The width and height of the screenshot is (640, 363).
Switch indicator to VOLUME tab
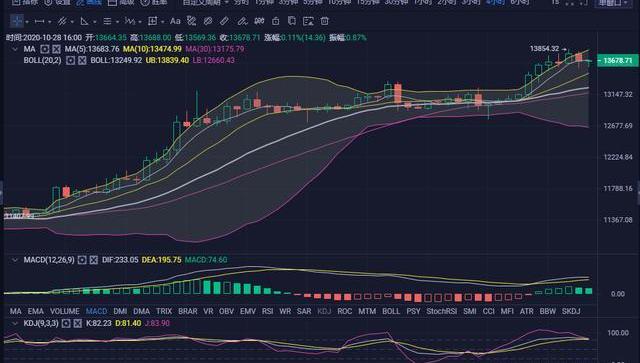[x=64, y=311]
